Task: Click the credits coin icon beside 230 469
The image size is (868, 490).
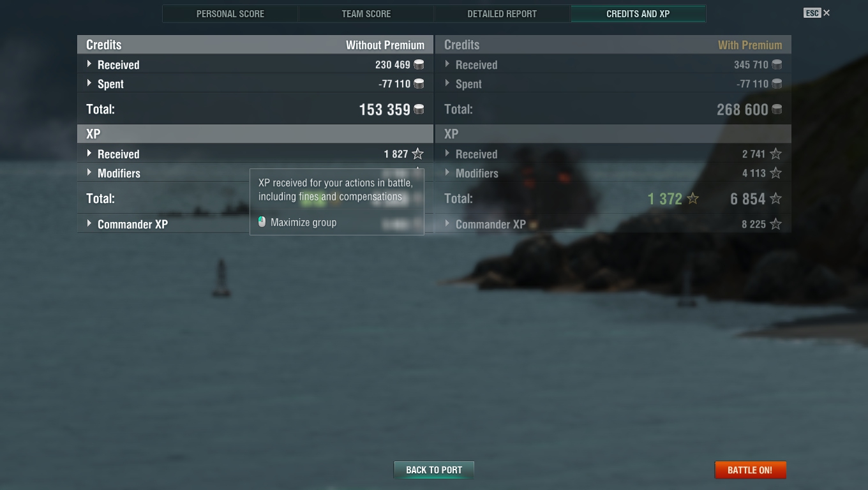Action: 419,64
